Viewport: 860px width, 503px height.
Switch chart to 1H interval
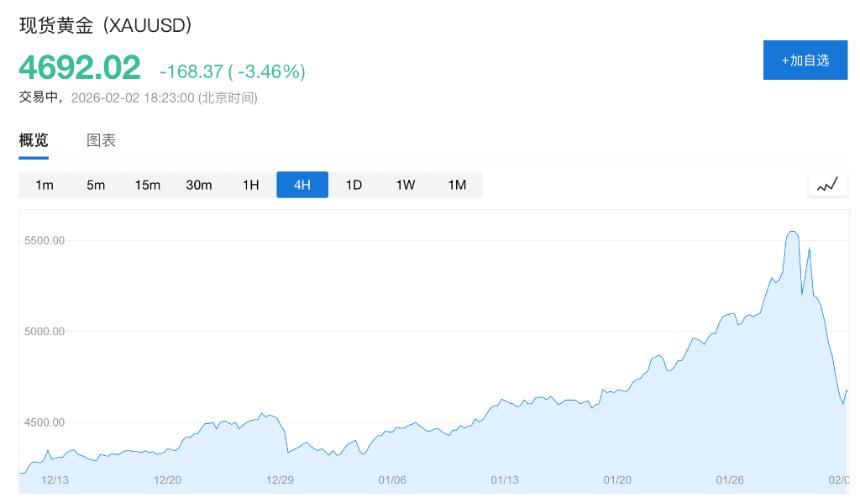(x=251, y=185)
